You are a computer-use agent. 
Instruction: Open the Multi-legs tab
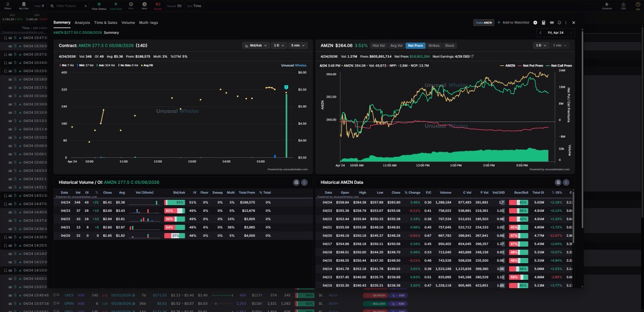pyautogui.click(x=148, y=23)
